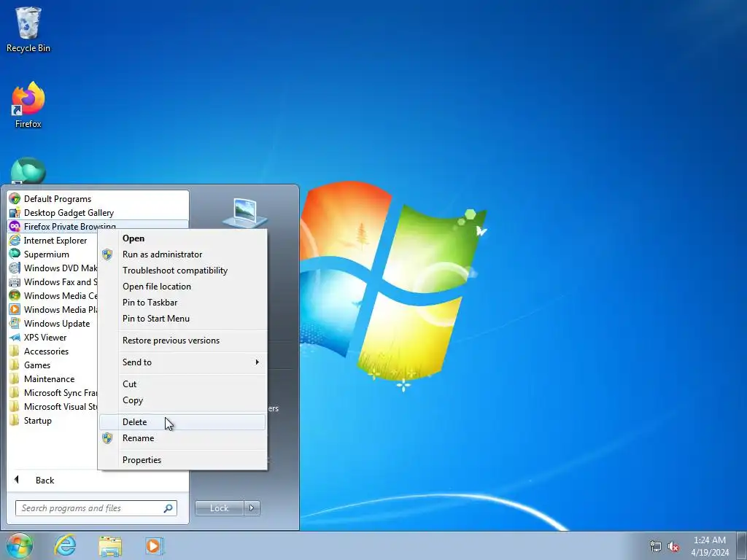Choose Pin to Taskbar

click(182, 303)
